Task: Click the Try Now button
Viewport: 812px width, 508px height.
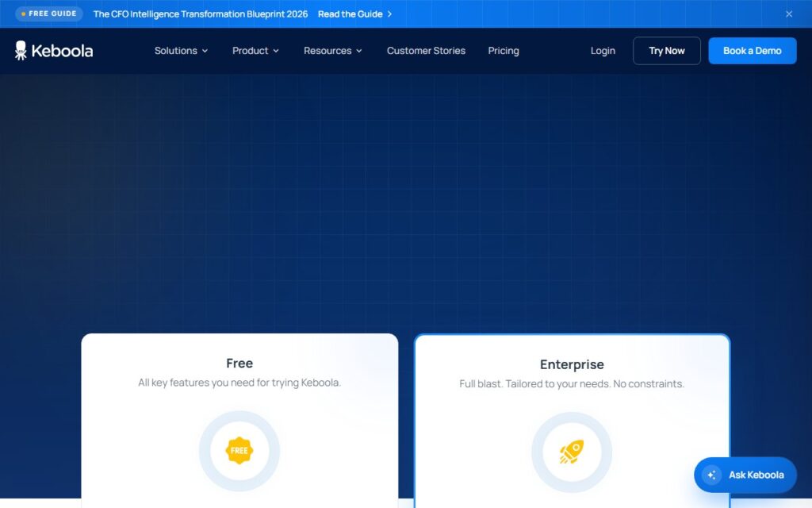Action: pyautogui.click(x=666, y=51)
